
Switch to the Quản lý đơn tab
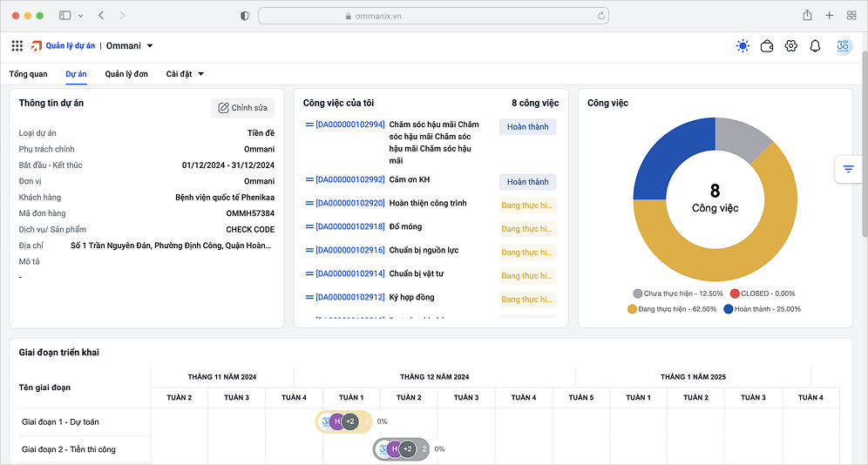click(x=126, y=74)
